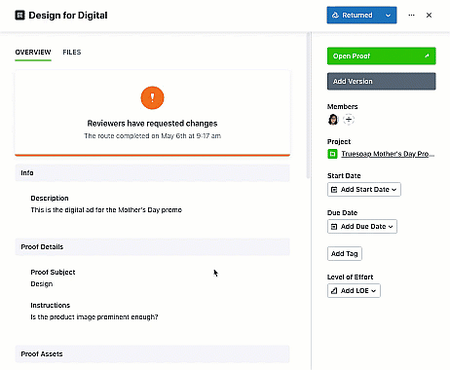Screen dimensions: 450x370
Task: Click the Info section header
Action: click(x=152, y=173)
